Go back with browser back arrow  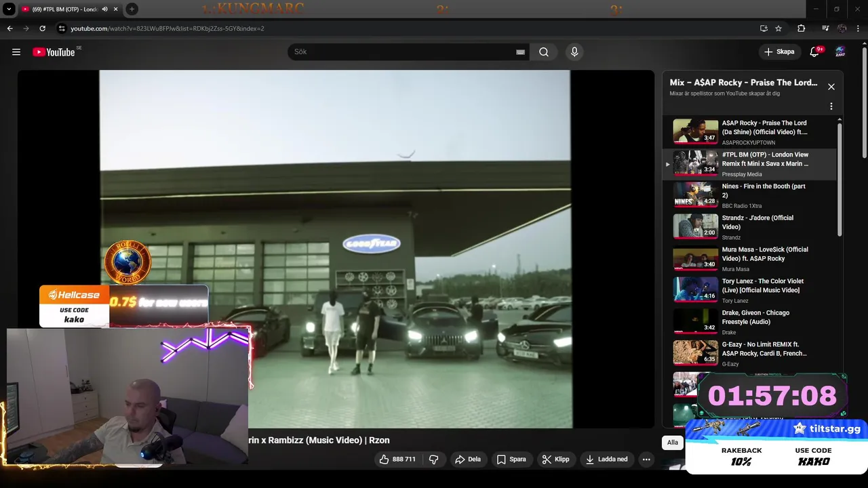[9, 28]
